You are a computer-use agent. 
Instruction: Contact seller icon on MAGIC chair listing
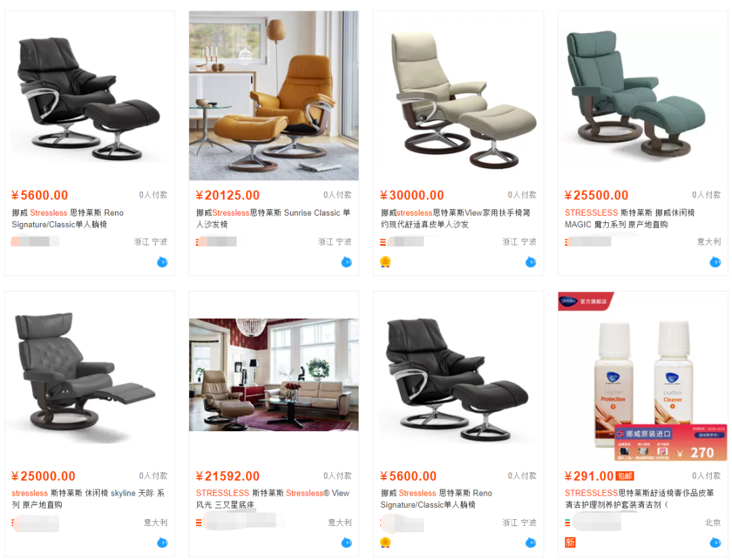coord(715,262)
